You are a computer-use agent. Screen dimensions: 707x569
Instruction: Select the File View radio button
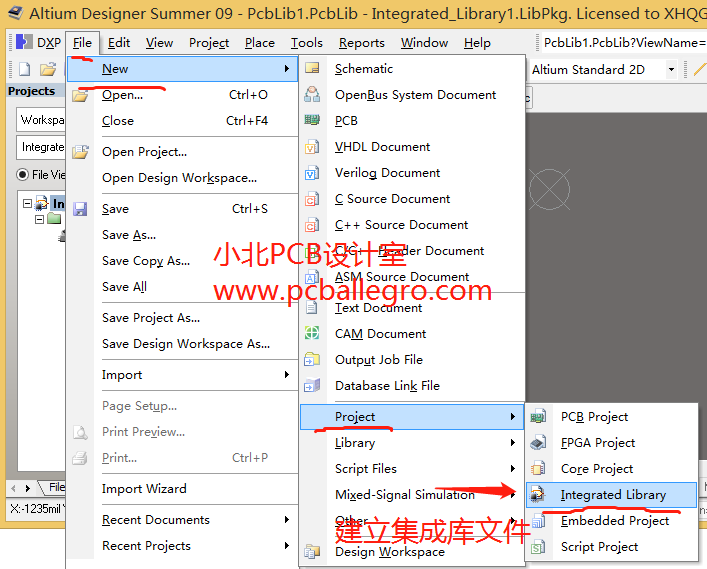22,174
